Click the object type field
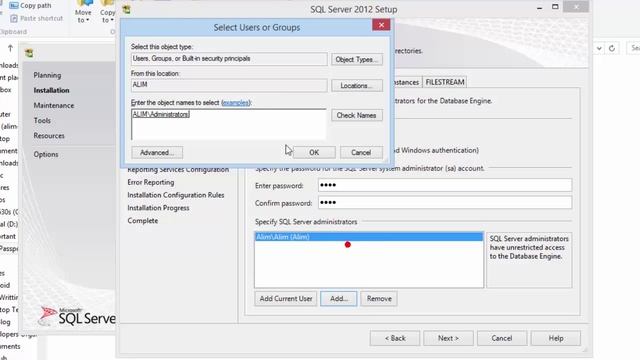 pyautogui.click(x=229, y=59)
